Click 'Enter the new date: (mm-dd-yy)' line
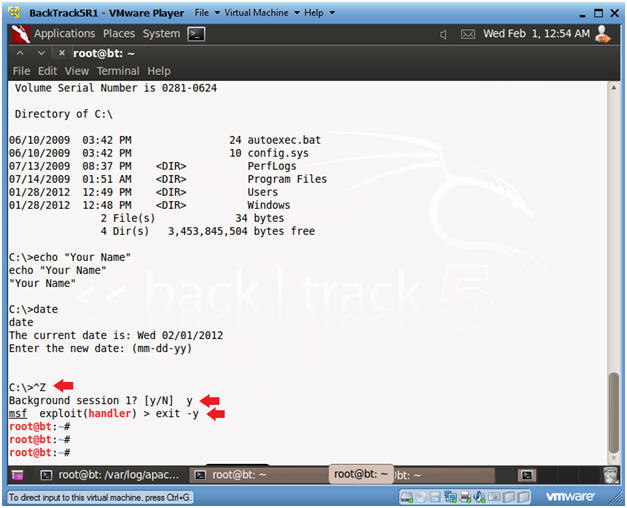 100,349
